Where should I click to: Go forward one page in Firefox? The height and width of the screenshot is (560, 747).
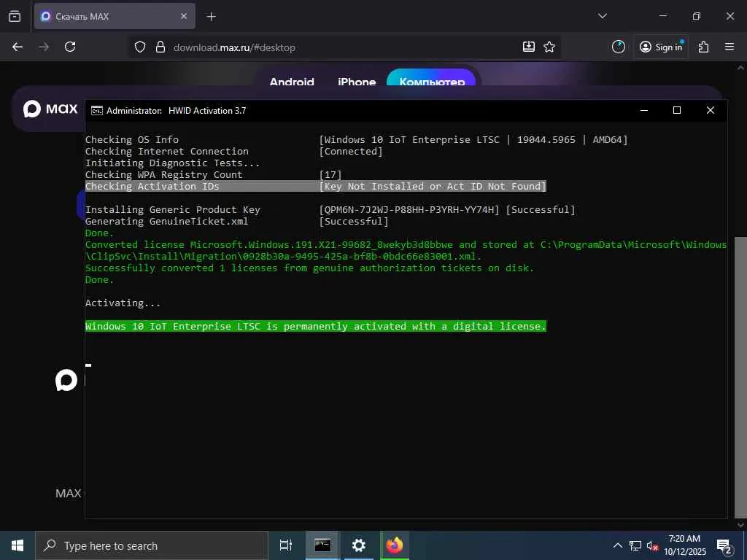[44, 47]
